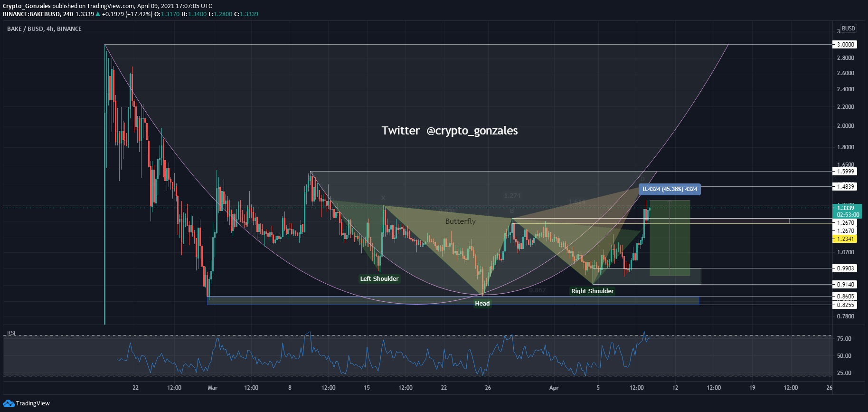
Task: Click the 0.867 harmonic ratio label
Action: tap(538, 290)
